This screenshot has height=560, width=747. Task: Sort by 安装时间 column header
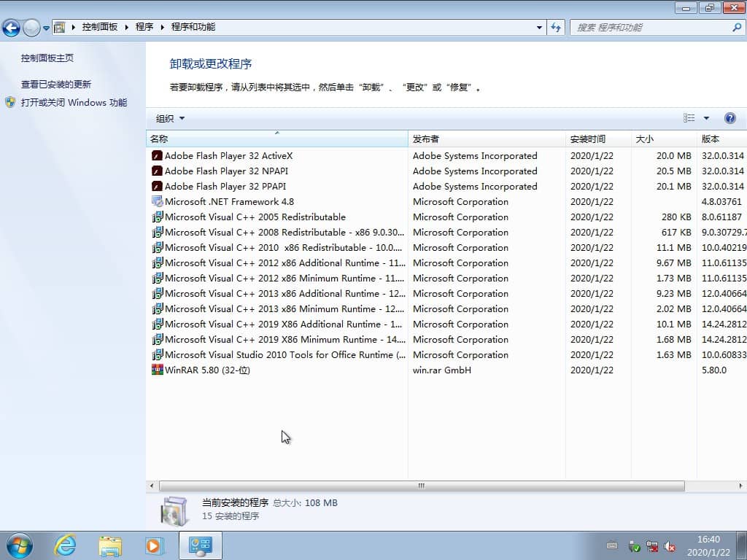tap(598, 139)
